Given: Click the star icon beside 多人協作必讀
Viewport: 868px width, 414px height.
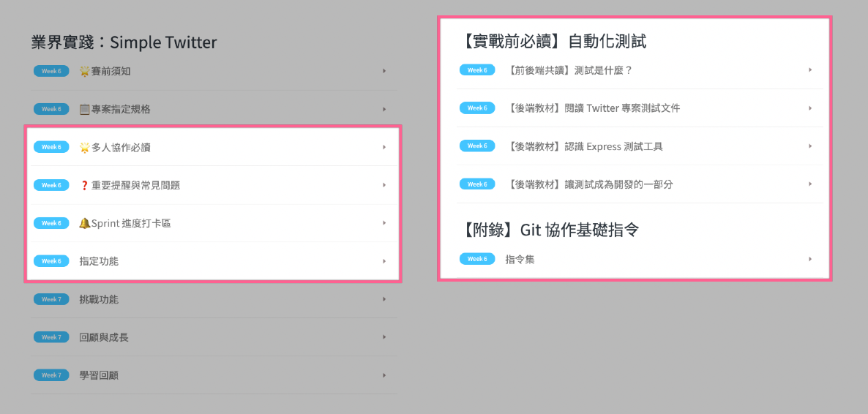Looking at the screenshot, I should coord(85,147).
